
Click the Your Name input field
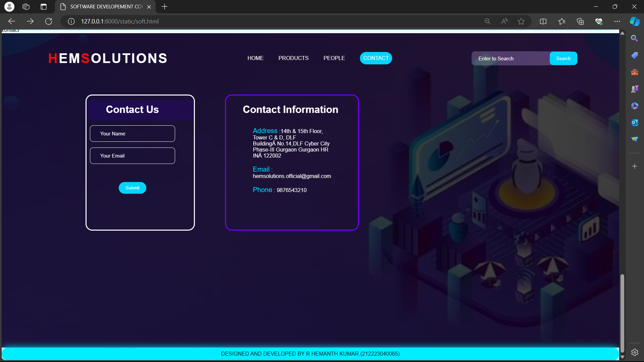[132, 133]
